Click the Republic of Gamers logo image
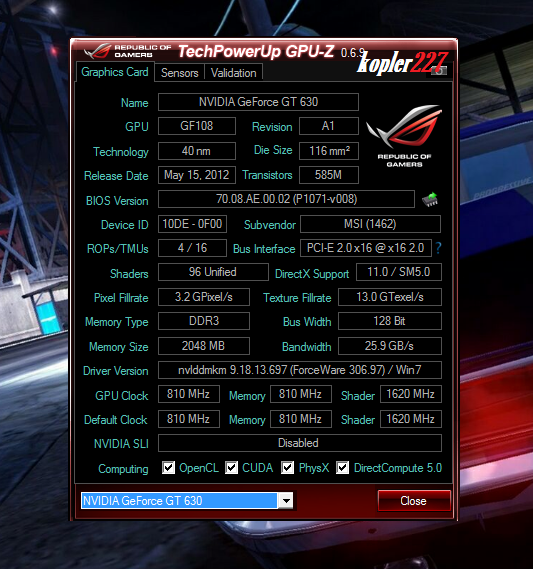The image size is (533, 569). (x=404, y=136)
